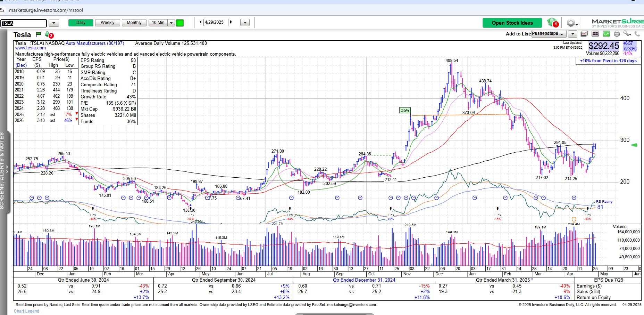
Task: Expand Screens, Alerts & Notes side panel
Action: pos(3,170)
